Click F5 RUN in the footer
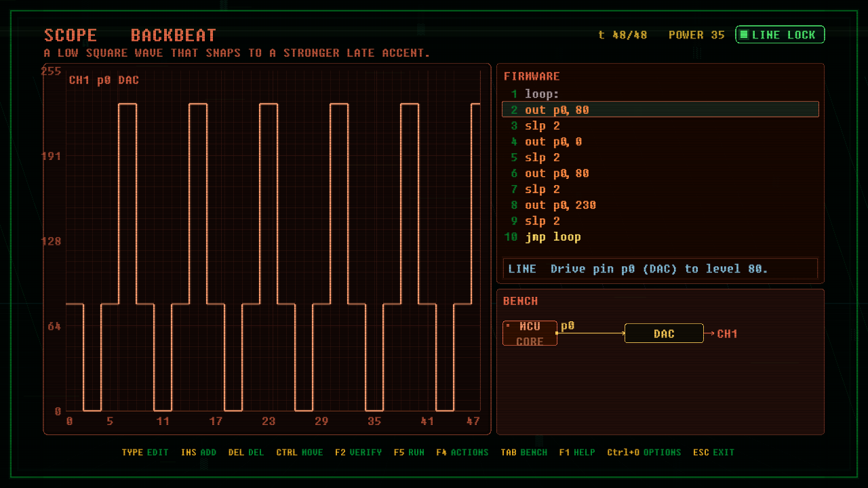 (x=409, y=452)
